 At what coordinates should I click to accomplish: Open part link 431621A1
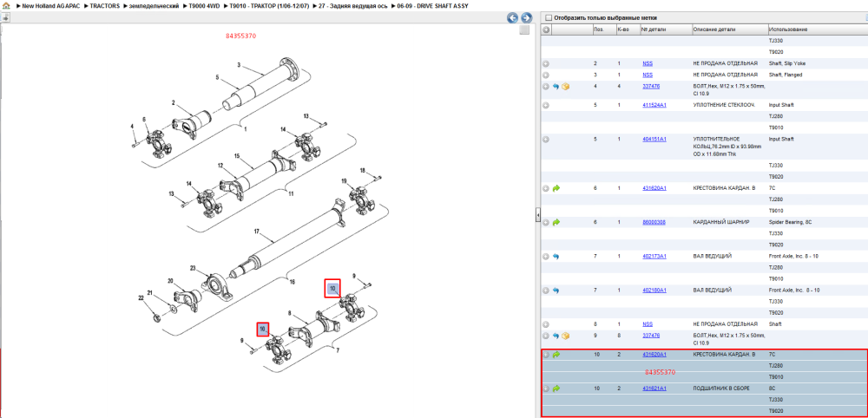tap(654, 389)
